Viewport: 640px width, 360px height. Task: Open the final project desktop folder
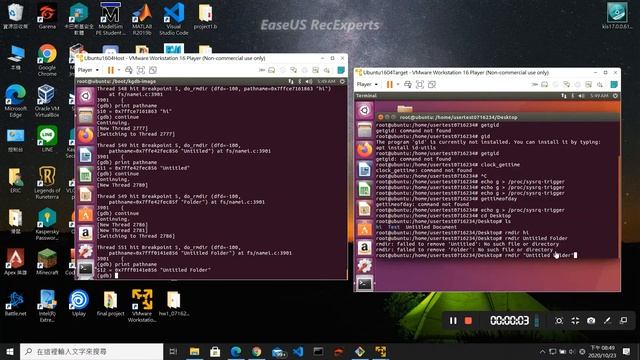pos(110,303)
